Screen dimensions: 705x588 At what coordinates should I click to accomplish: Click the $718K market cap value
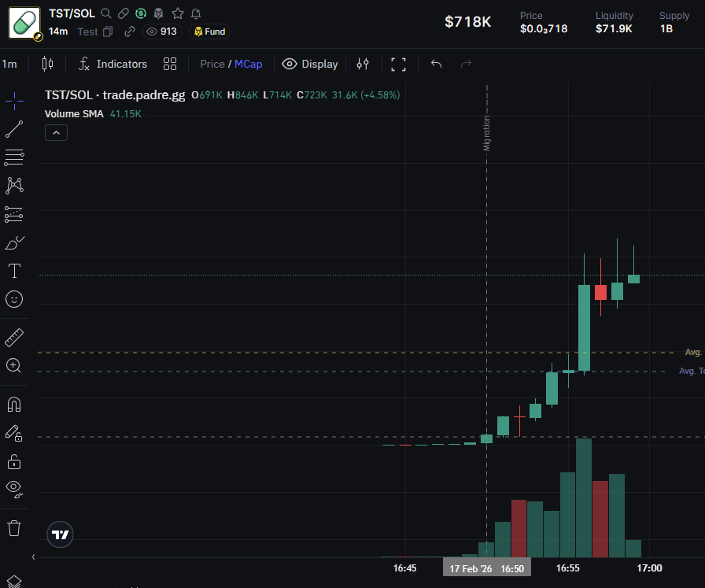point(467,21)
